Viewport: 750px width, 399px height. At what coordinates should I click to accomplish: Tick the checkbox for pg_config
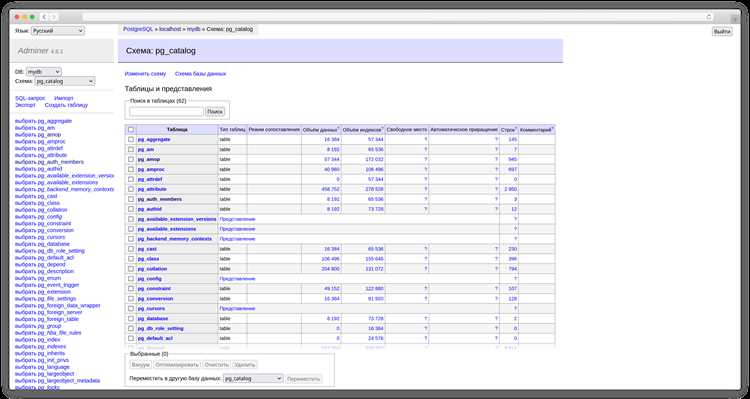click(x=131, y=278)
